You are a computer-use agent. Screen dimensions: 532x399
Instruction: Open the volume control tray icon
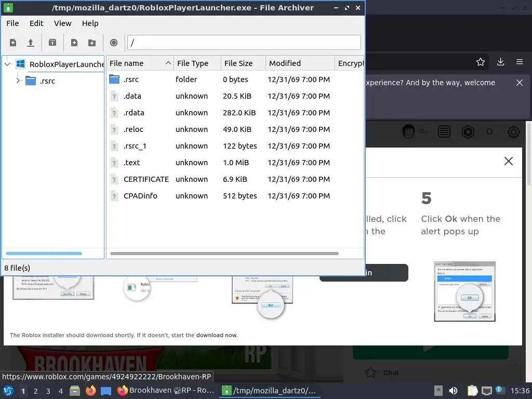[453, 391]
